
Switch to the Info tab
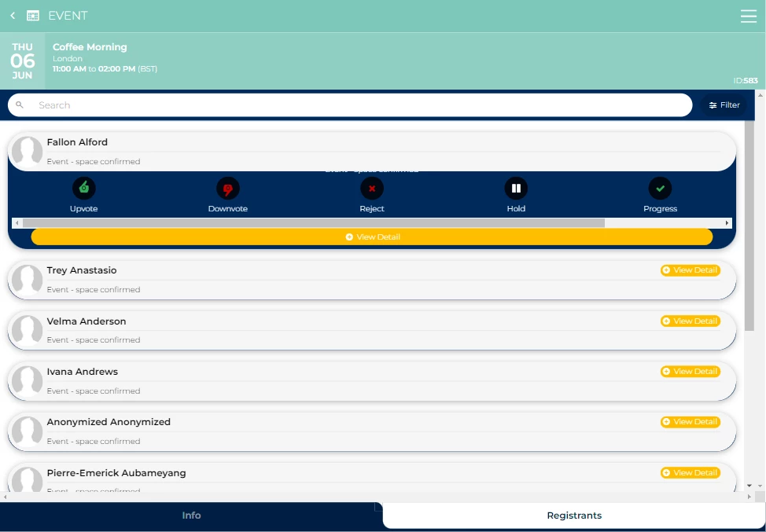pos(192,515)
